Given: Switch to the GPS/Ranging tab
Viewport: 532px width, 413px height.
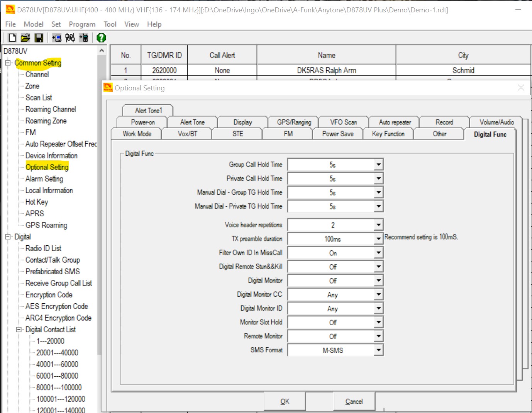Looking at the screenshot, I should tap(294, 122).
